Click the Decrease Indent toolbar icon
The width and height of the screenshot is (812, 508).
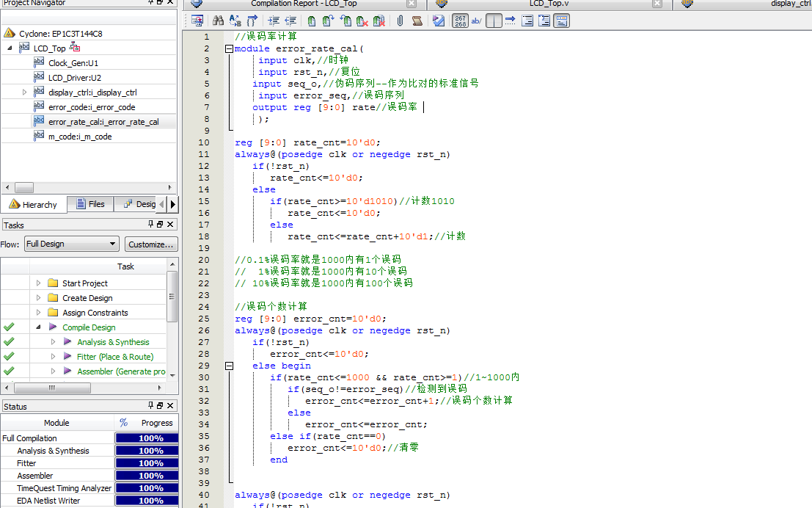click(x=291, y=21)
